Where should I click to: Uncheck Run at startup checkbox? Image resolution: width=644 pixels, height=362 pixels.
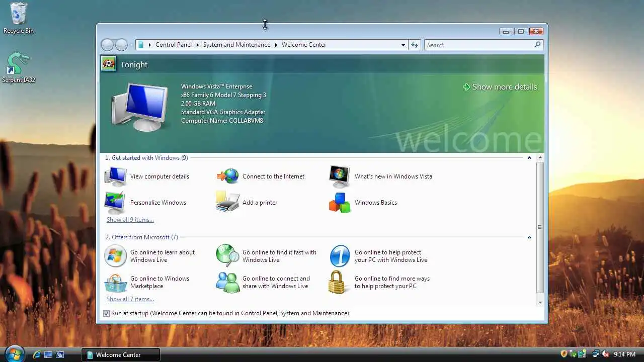106,313
